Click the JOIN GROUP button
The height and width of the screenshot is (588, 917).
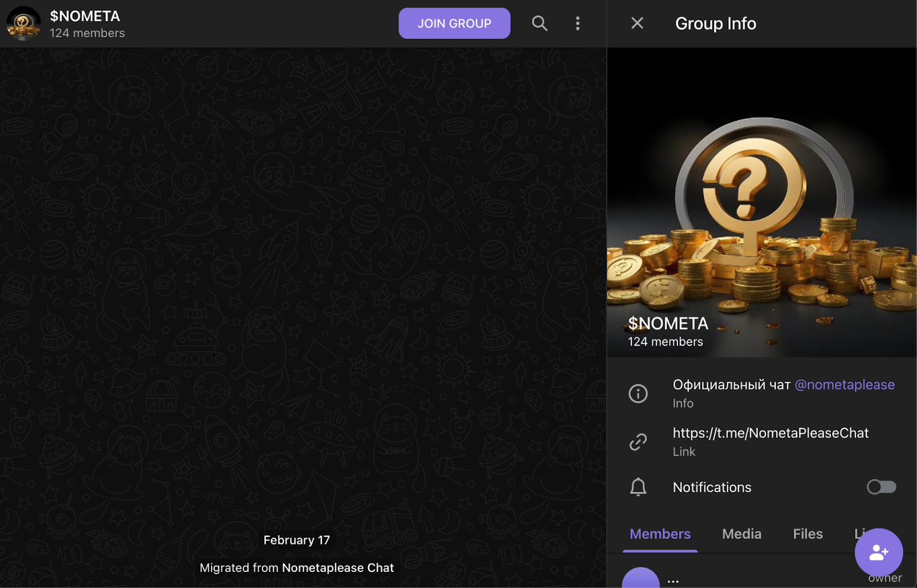pyautogui.click(x=454, y=23)
